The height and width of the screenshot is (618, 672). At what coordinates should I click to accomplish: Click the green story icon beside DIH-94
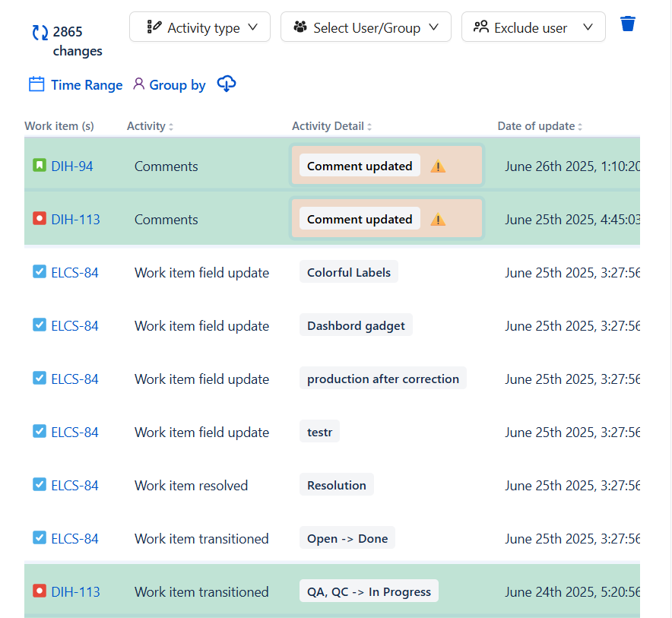(40, 166)
